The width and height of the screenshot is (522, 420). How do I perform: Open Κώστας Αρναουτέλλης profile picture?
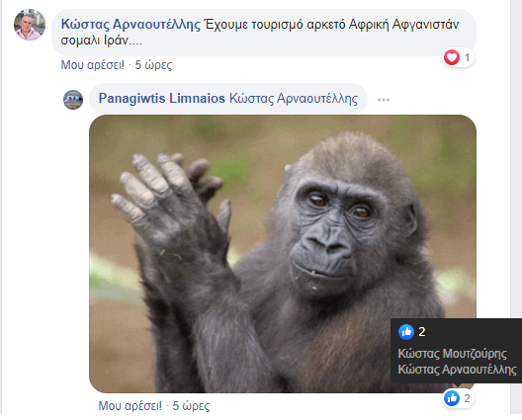(30, 25)
